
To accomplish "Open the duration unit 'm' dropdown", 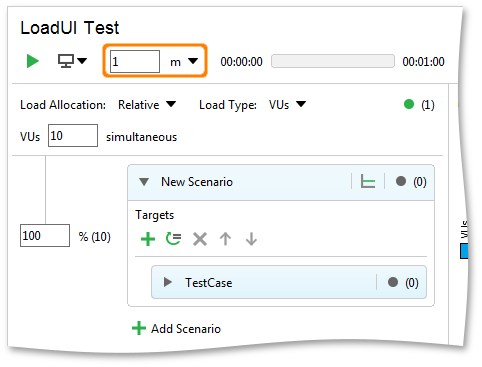I will pos(184,62).
